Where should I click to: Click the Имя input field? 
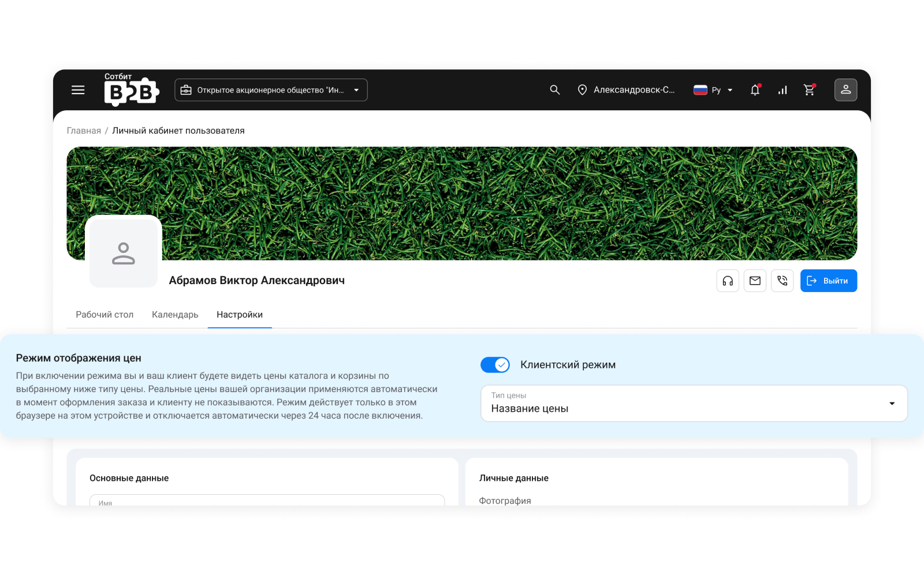point(267,501)
